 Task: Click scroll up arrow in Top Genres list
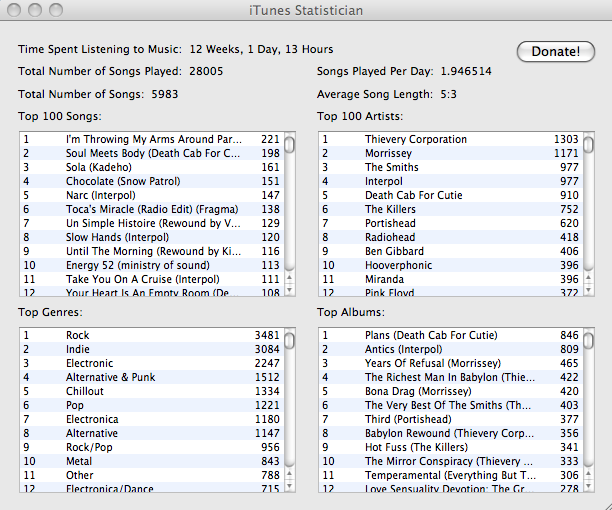tap(289, 474)
